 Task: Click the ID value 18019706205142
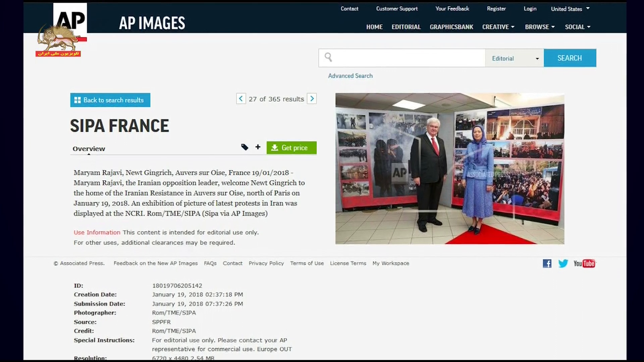177,286
